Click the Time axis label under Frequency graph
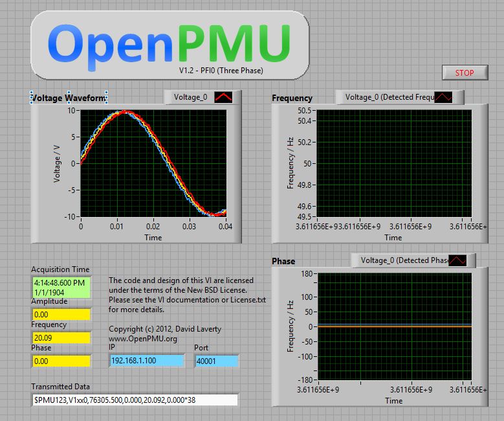 (x=393, y=238)
